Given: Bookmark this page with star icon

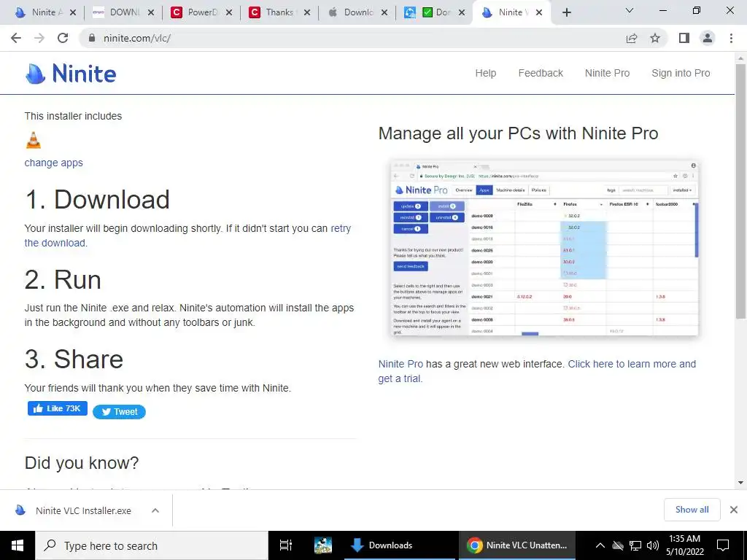Looking at the screenshot, I should click(655, 38).
